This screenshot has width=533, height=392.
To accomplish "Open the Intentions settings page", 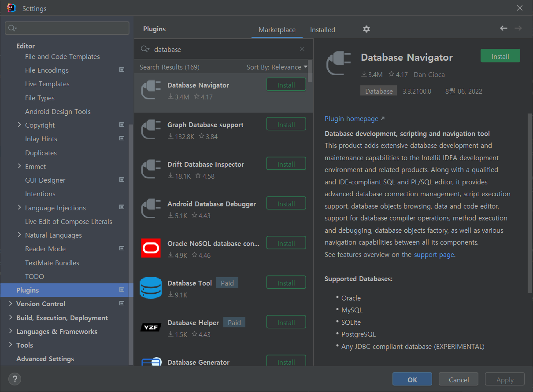I will click(40, 194).
